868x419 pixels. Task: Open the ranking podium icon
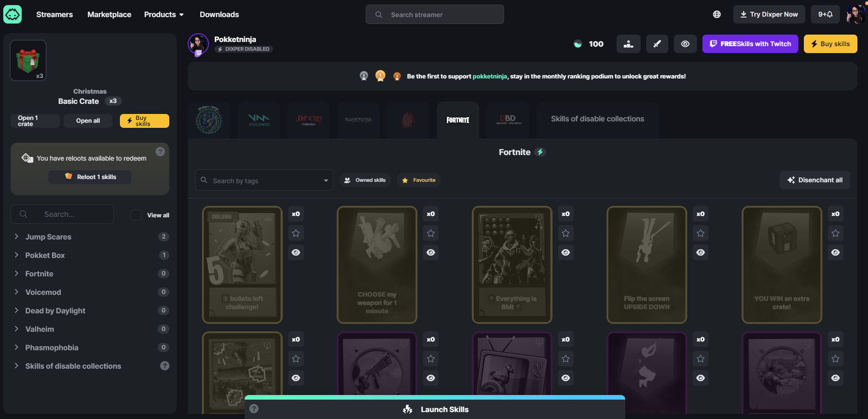628,44
